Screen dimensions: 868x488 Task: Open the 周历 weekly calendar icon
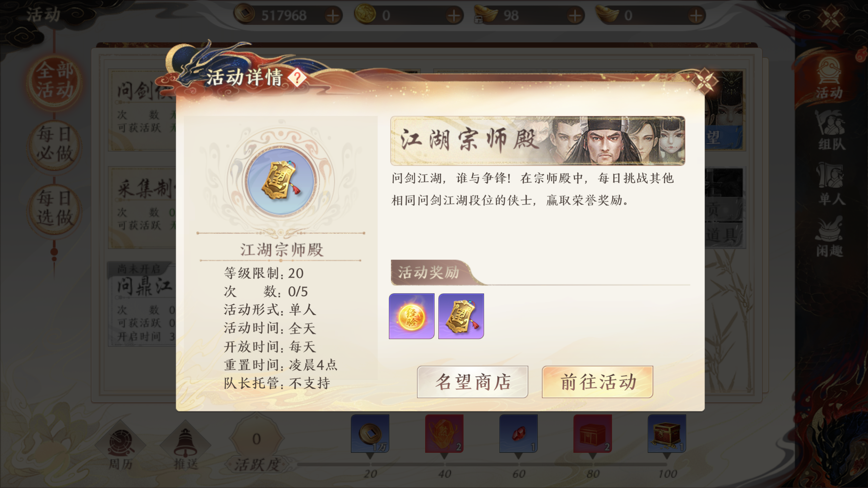pos(121,446)
